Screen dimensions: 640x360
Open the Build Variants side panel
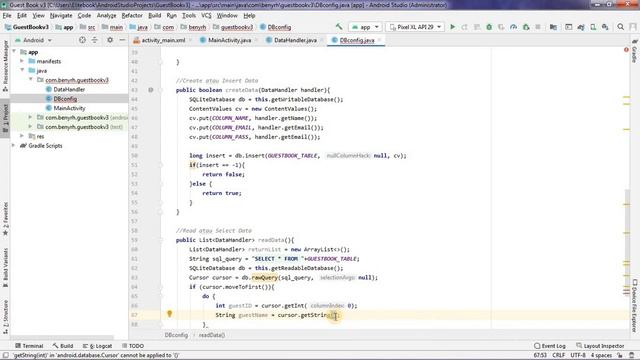(x=5, y=267)
